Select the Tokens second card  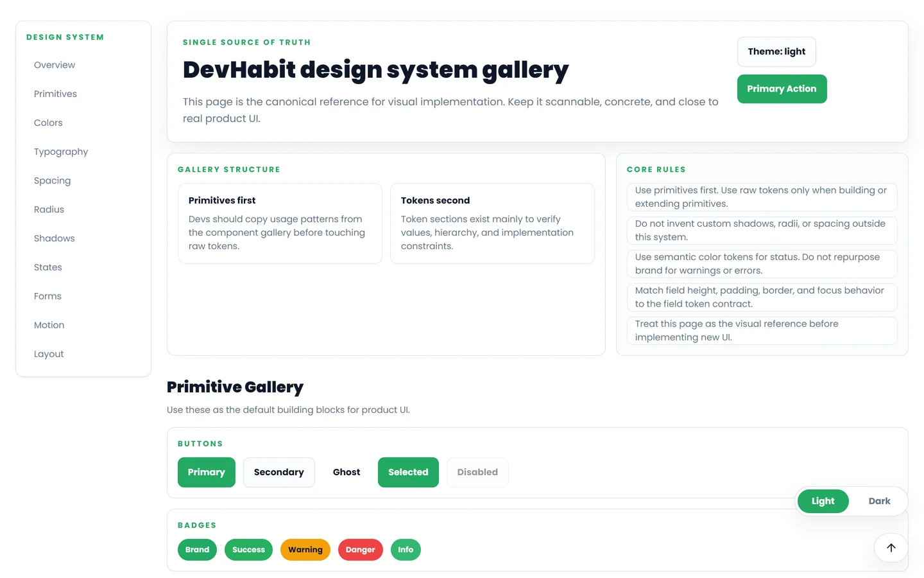(x=492, y=223)
